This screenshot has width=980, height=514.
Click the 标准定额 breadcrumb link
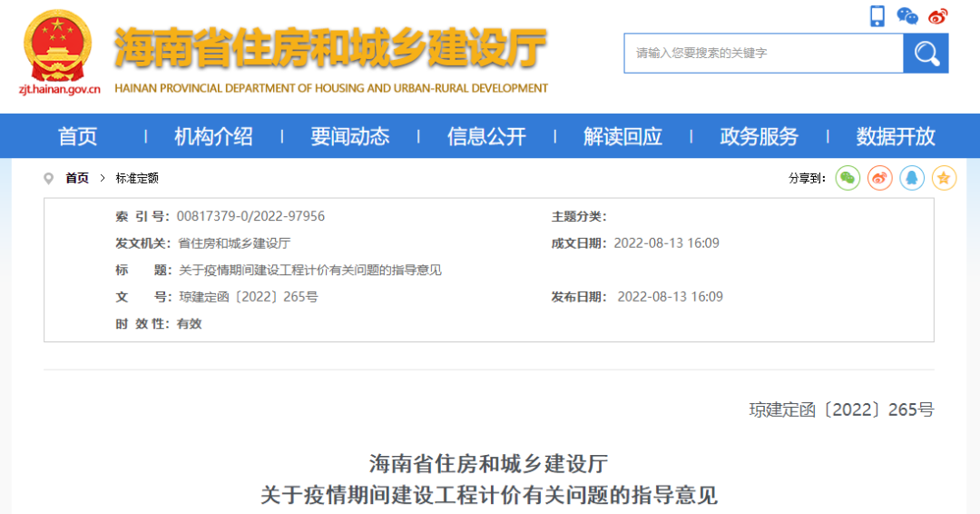click(137, 178)
